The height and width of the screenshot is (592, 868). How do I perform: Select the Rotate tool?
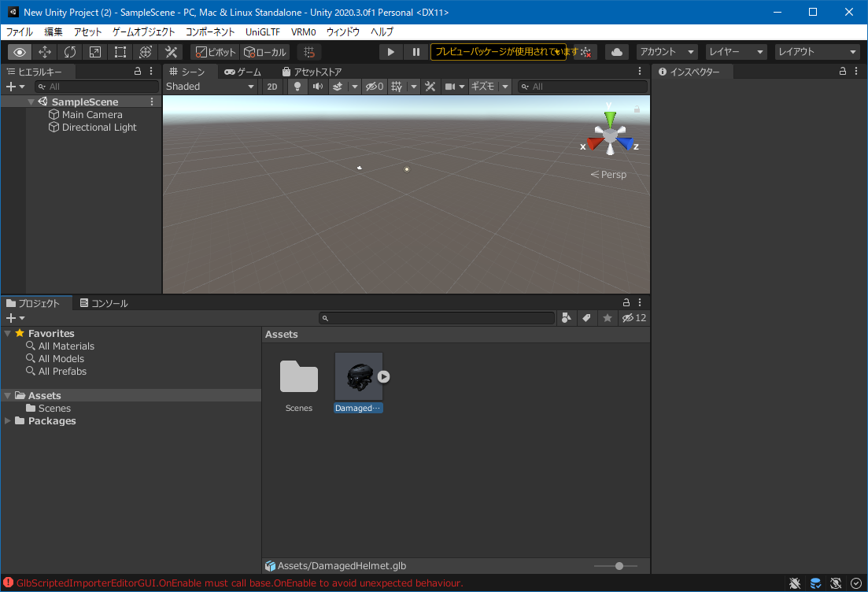click(x=70, y=52)
